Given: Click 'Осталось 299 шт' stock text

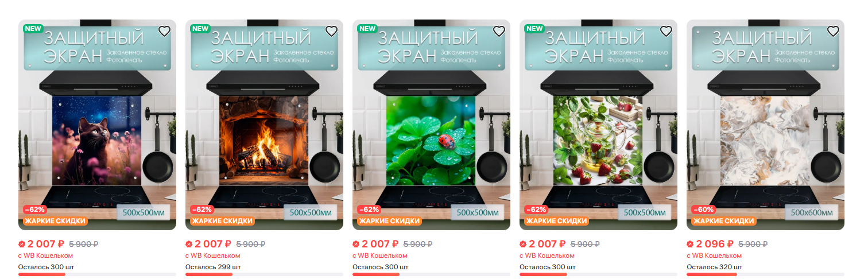Looking at the screenshot, I should point(213,267).
